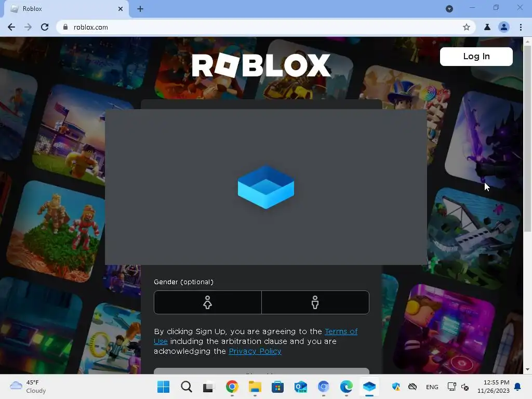Select the Roblox browser tab

[x=66, y=9]
